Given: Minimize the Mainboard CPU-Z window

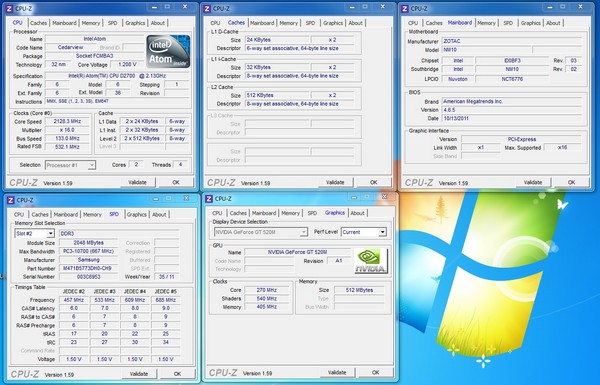Looking at the screenshot, I should [549, 7].
